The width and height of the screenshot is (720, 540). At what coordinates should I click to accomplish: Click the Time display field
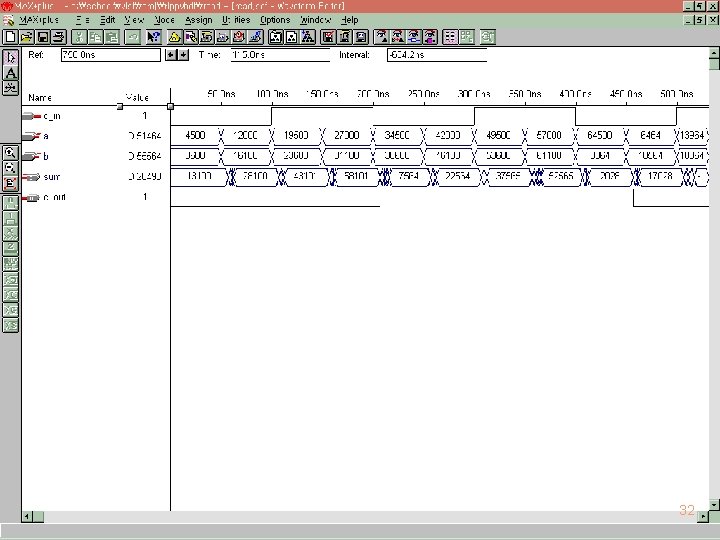coord(280,55)
